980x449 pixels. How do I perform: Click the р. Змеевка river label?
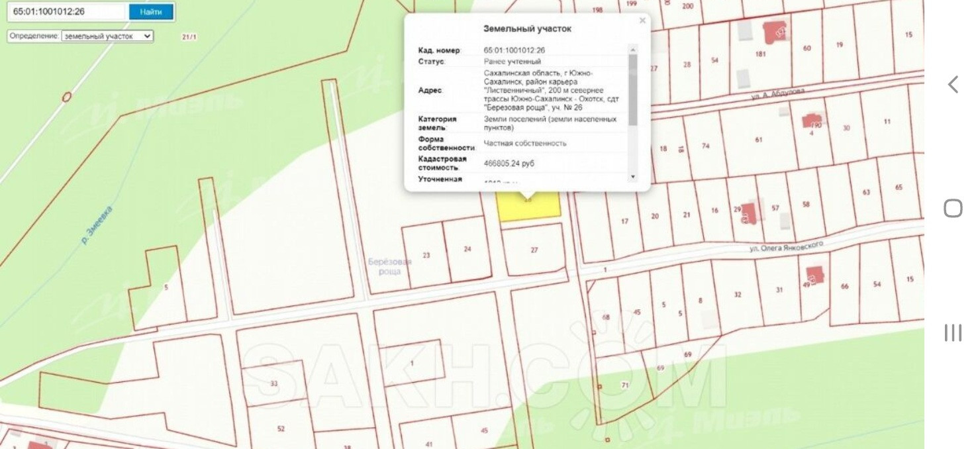point(97,225)
